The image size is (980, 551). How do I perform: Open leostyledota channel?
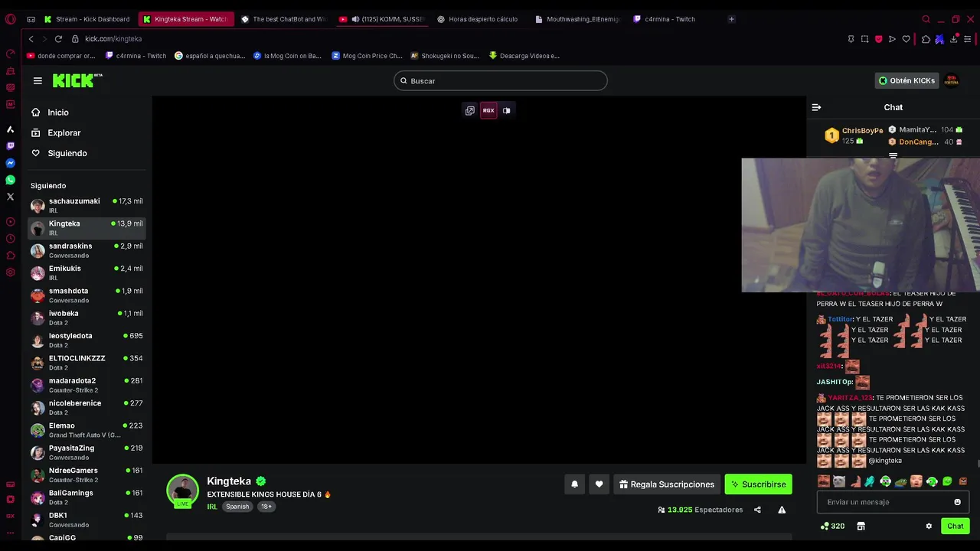coord(87,340)
